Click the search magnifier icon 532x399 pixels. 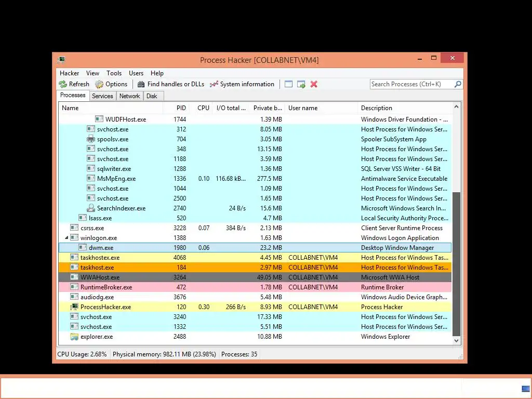(458, 84)
